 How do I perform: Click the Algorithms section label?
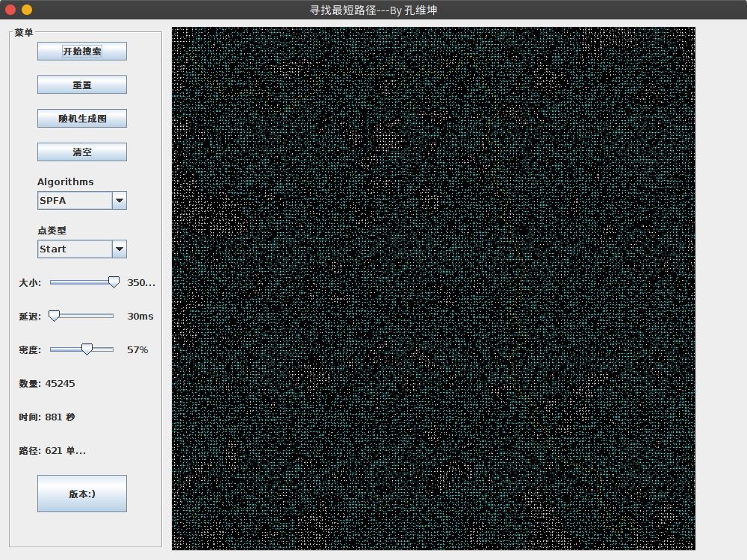tap(65, 181)
